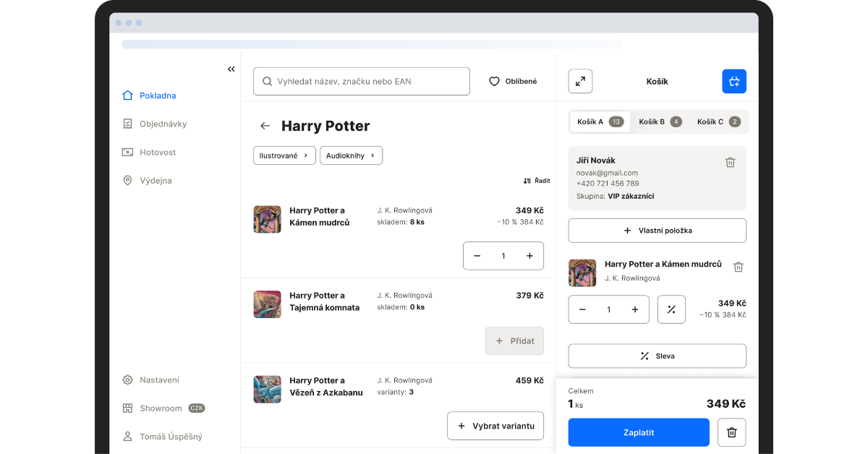Viewport: 868px width, 454px height.
Task: Click the CZK currency badge
Action: (197, 408)
